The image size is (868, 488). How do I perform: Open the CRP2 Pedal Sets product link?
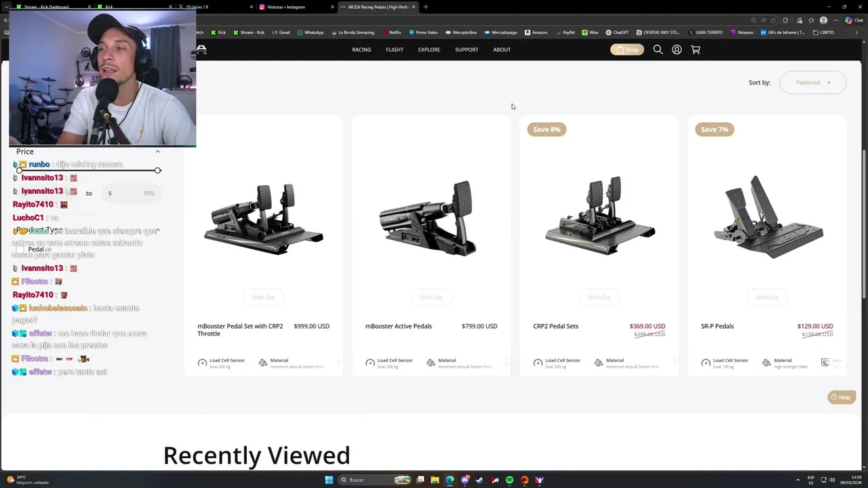(555, 326)
